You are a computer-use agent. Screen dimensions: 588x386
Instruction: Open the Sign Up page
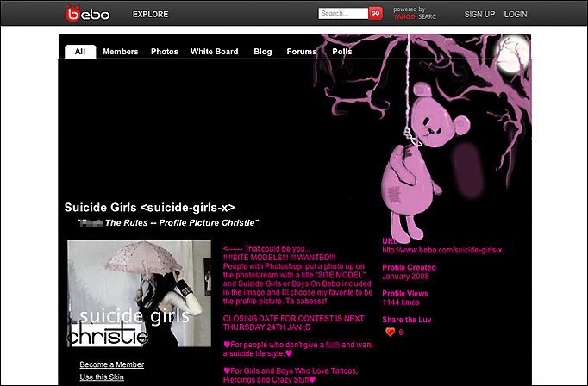pyautogui.click(x=479, y=15)
